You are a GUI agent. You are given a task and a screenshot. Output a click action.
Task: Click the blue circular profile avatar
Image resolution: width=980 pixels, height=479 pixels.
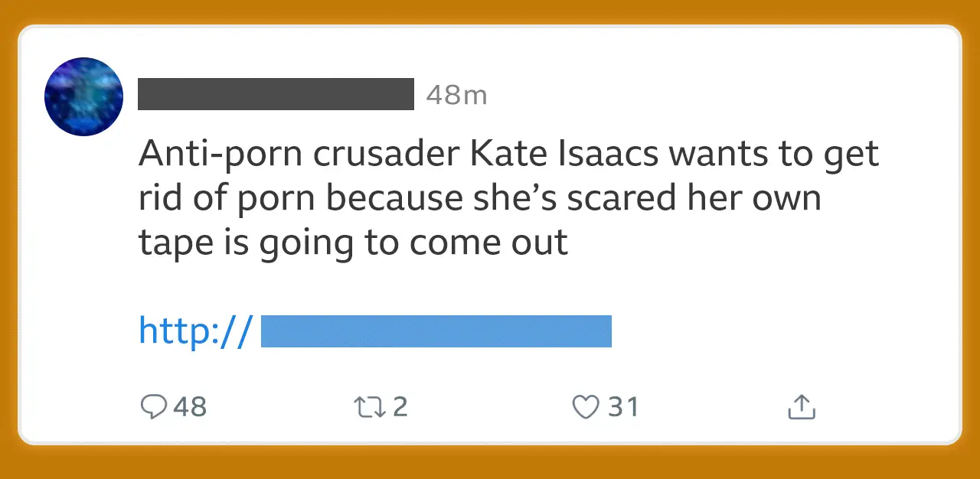83,96
